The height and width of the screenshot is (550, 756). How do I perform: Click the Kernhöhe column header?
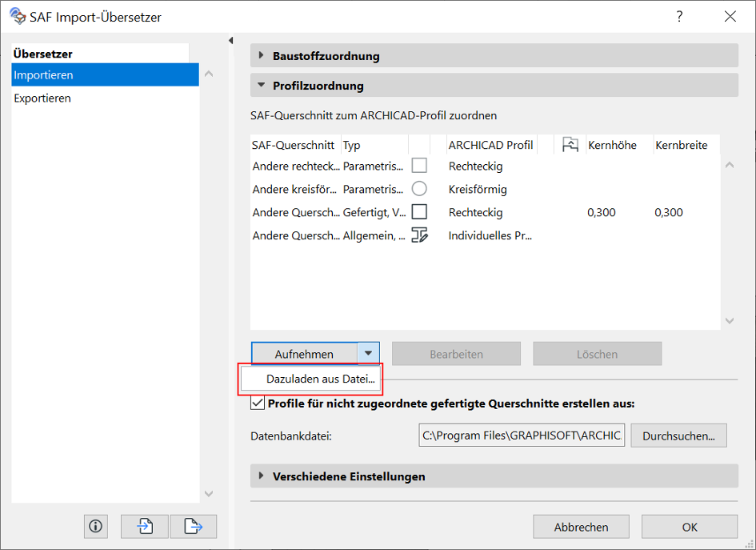pos(619,145)
